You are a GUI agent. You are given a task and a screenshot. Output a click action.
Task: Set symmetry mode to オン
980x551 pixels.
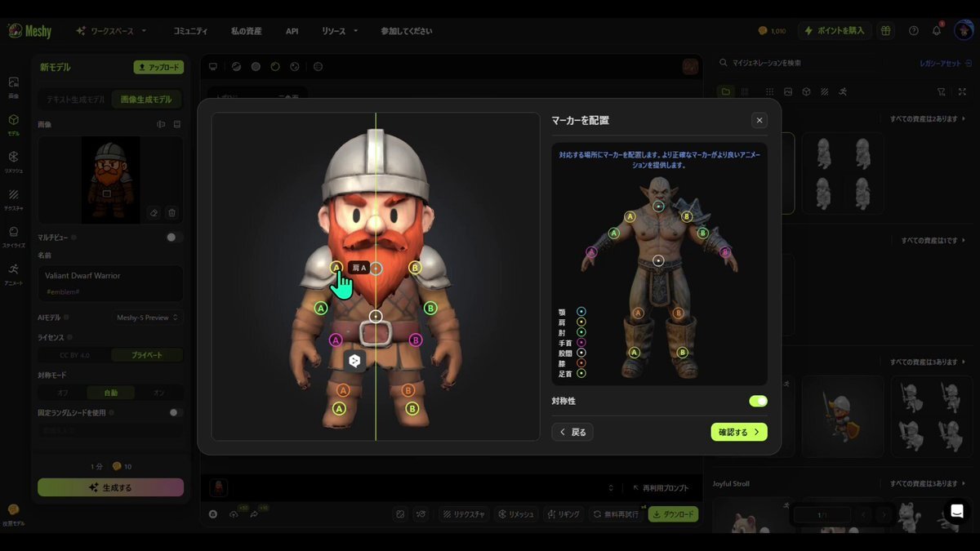159,393
